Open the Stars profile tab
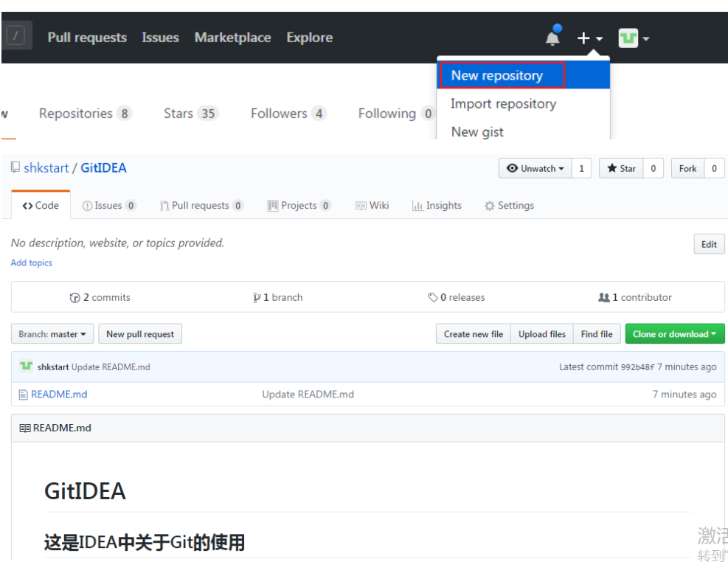728x573 pixels. [191, 114]
